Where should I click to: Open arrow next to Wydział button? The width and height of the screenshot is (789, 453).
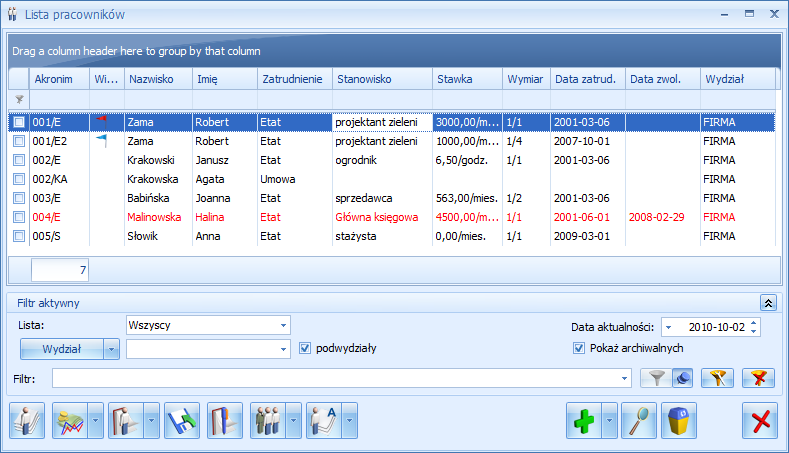(112, 349)
